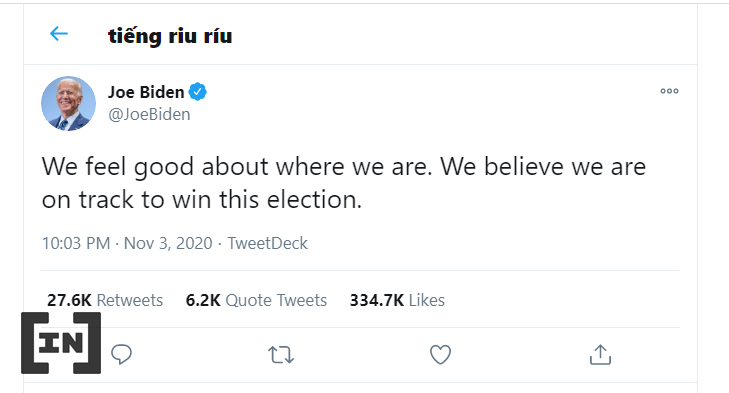Viewport: 729px width, 393px height.
Task: Like the tweet with the heart icon
Action: [440, 355]
